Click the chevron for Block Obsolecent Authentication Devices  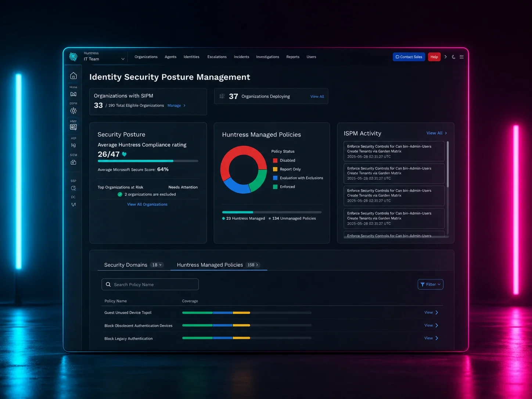(x=437, y=326)
